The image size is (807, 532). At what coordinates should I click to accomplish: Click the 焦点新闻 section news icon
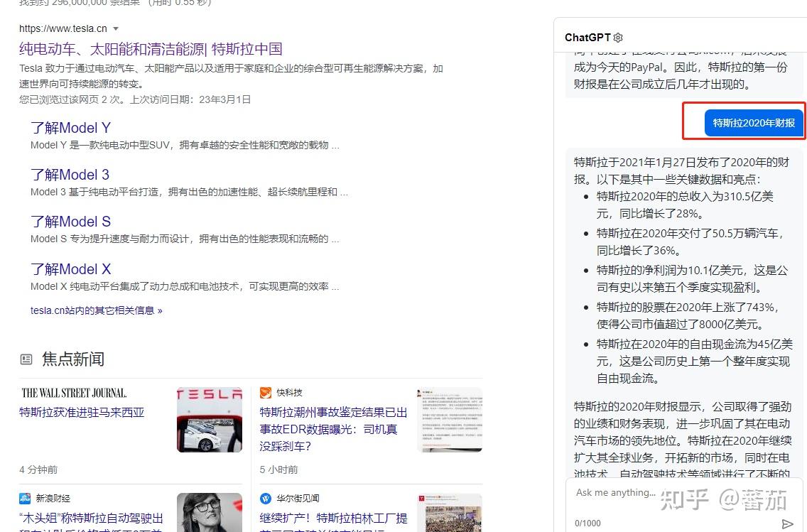pos(26,359)
